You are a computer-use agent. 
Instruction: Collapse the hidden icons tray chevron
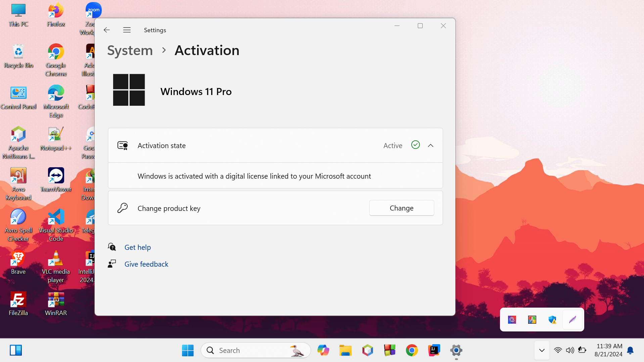click(x=542, y=350)
